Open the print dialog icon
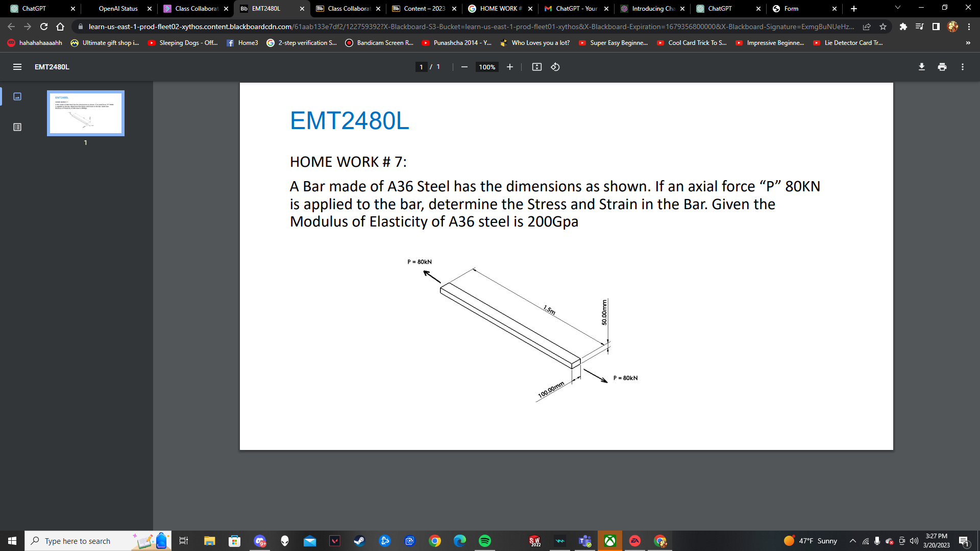 pyautogui.click(x=942, y=67)
